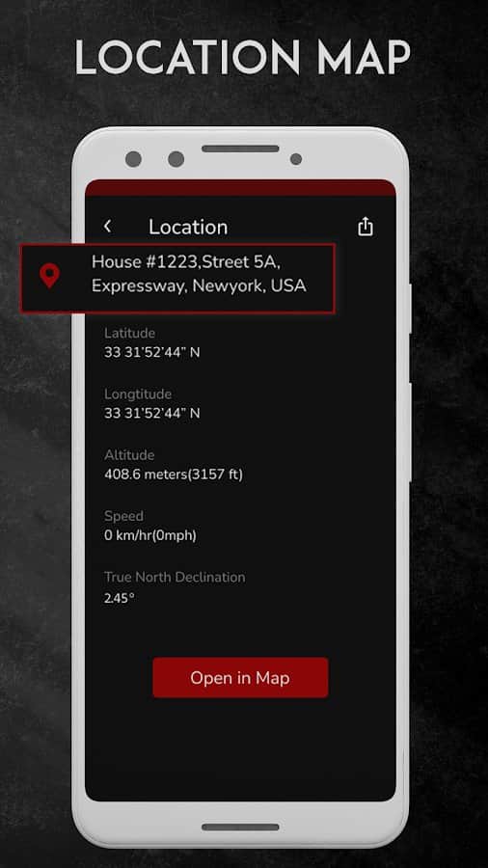Image resolution: width=488 pixels, height=868 pixels.
Task: Select the latitude value below Latitude label
Action: click(x=152, y=352)
